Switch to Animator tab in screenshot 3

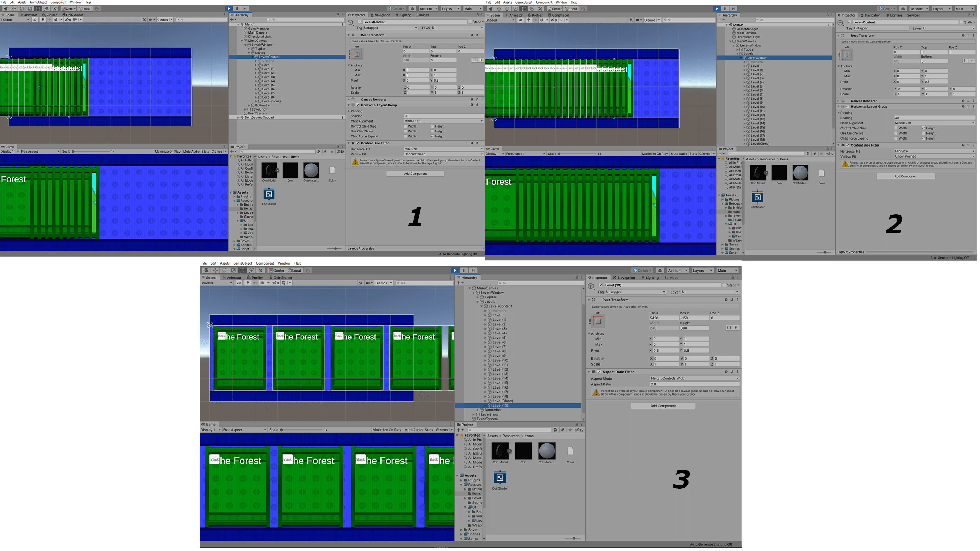[x=232, y=278]
